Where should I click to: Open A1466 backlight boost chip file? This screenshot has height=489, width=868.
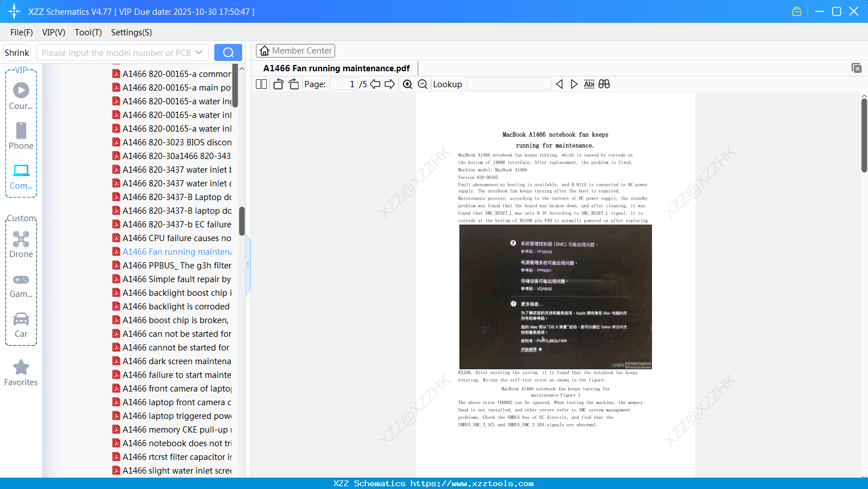172,293
